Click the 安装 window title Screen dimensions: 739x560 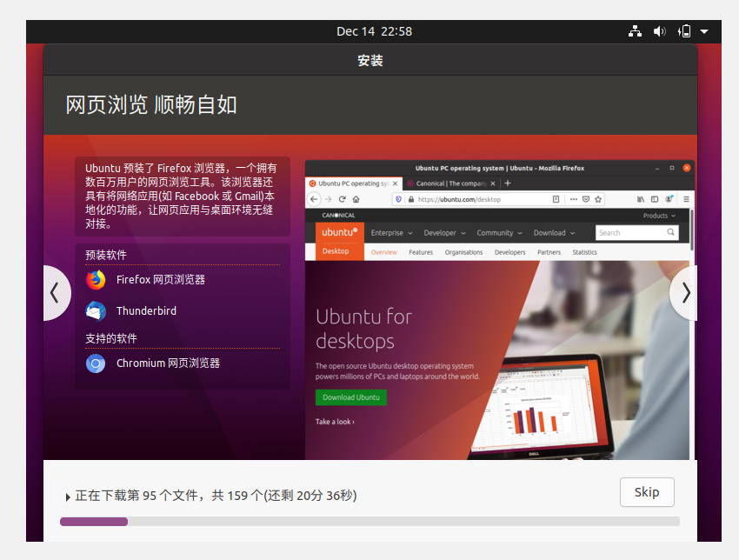click(x=370, y=60)
